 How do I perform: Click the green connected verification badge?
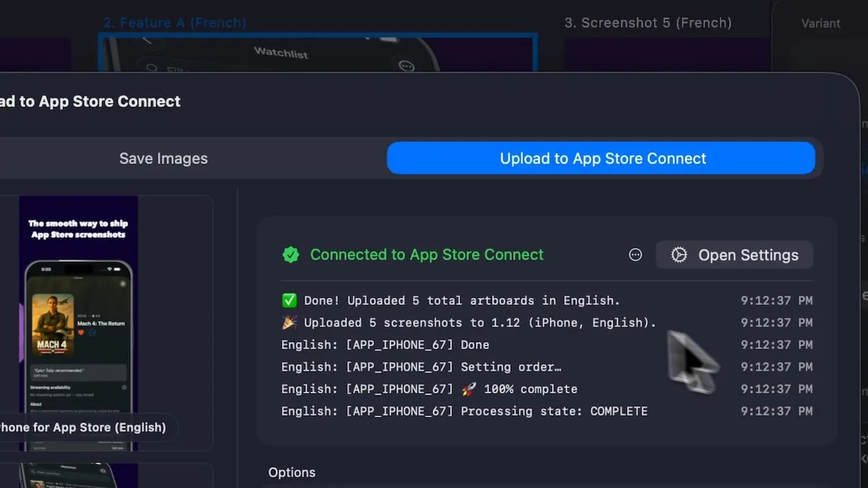(291, 254)
